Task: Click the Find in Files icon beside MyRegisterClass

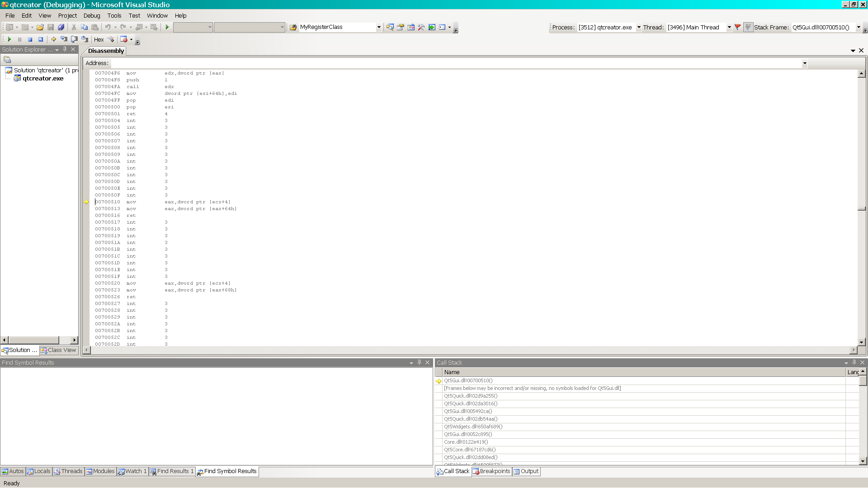Action: click(293, 28)
